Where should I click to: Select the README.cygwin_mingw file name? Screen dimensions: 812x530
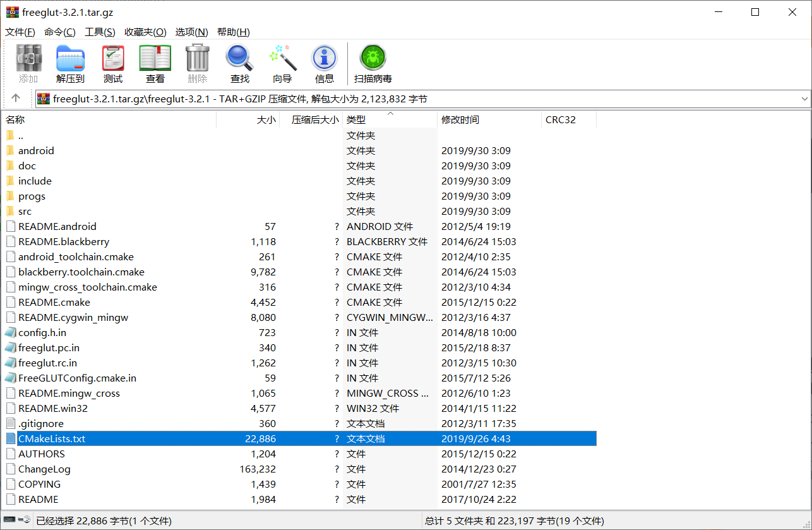(x=73, y=317)
